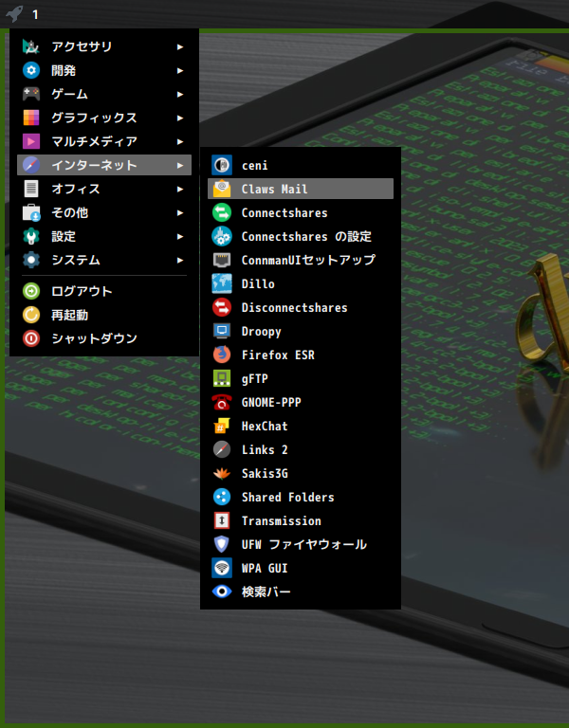Open the インターネット menu category

coord(104,165)
